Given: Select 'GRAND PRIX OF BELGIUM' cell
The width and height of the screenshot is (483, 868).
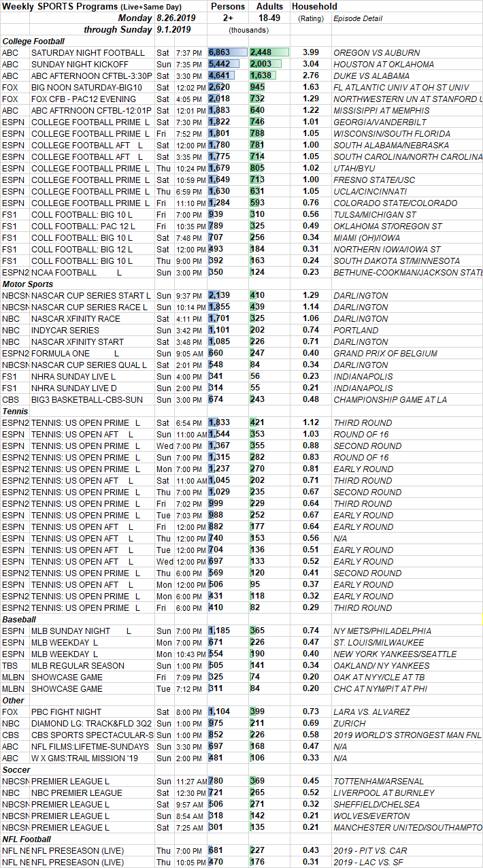Looking at the screenshot, I should point(386,353).
